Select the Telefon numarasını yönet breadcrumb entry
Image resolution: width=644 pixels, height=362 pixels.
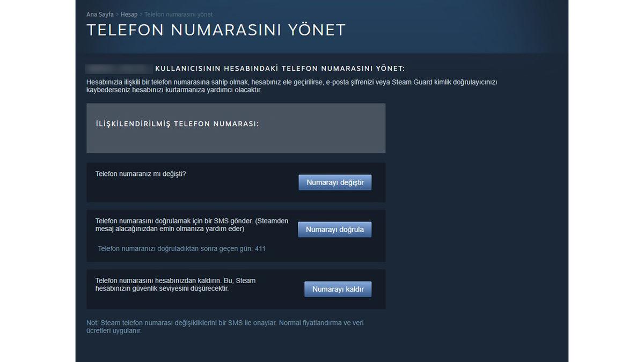(x=178, y=14)
